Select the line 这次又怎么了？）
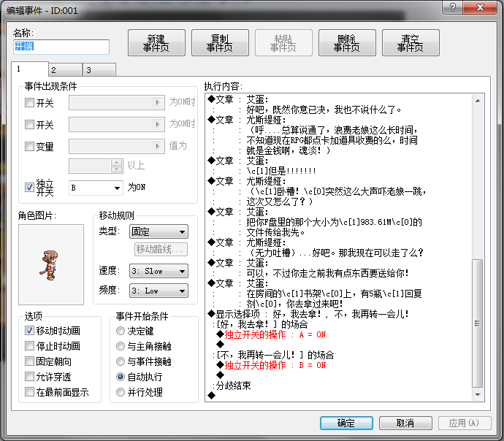This screenshot has width=504, height=441. 280,202
